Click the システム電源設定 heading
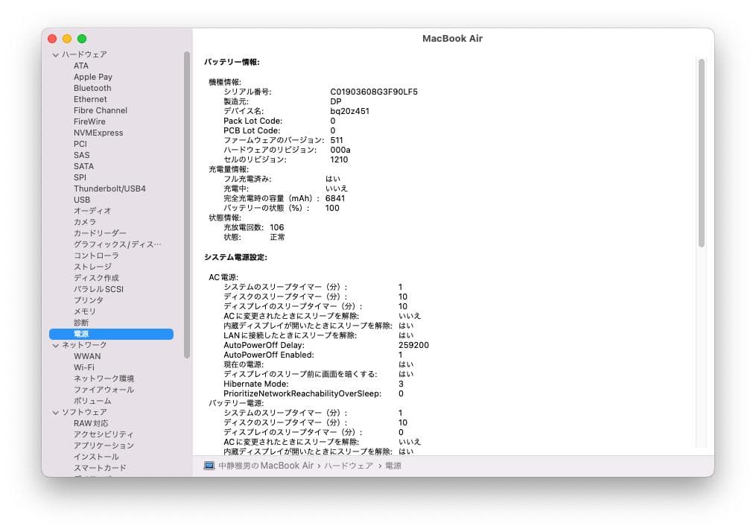The height and width of the screenshot is (532, 756). (x=235, y=258)
